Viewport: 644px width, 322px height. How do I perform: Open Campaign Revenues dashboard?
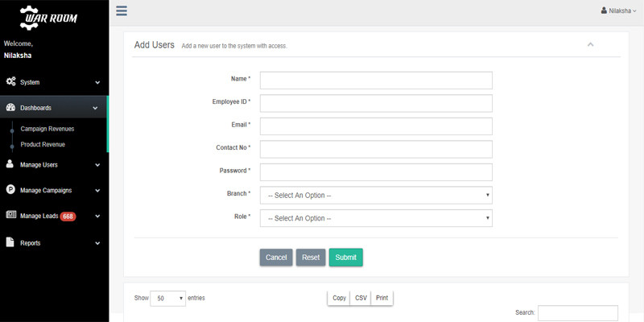[47, 129]
